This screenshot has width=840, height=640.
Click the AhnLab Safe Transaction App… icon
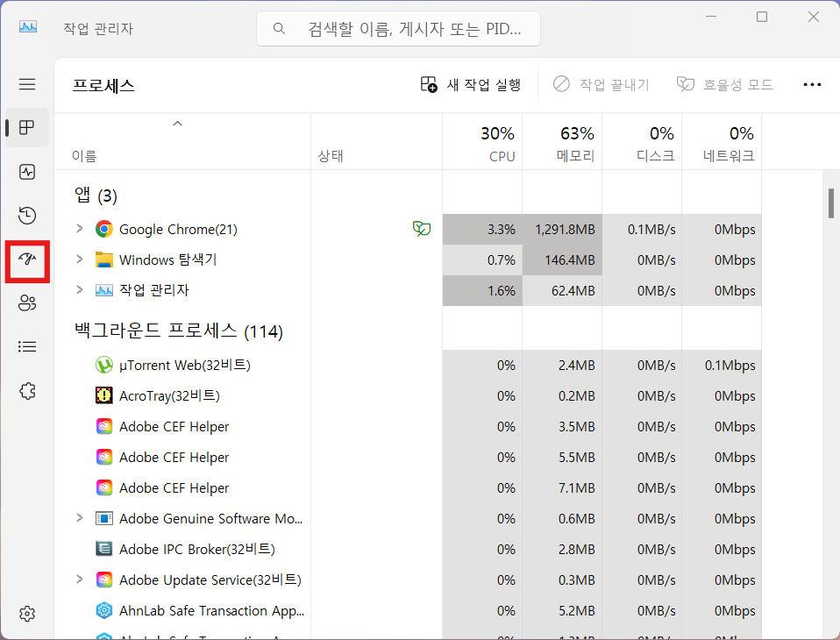(x=104, y=610)
